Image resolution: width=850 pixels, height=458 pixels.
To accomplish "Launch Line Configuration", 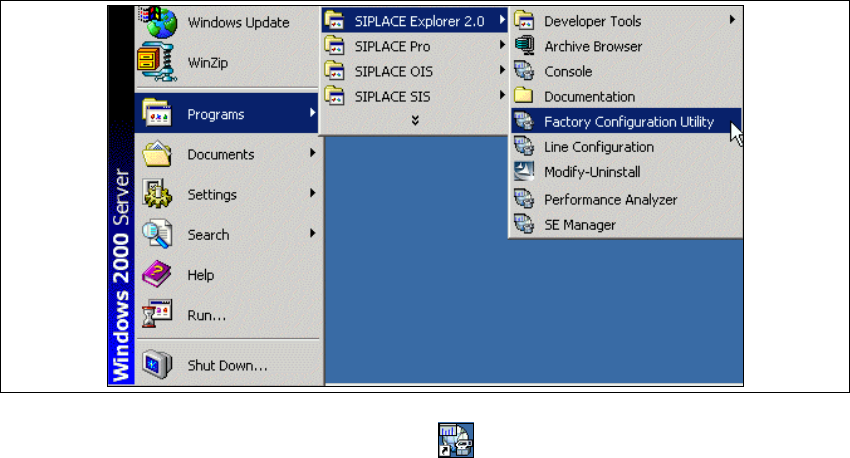I will (626, 146).
